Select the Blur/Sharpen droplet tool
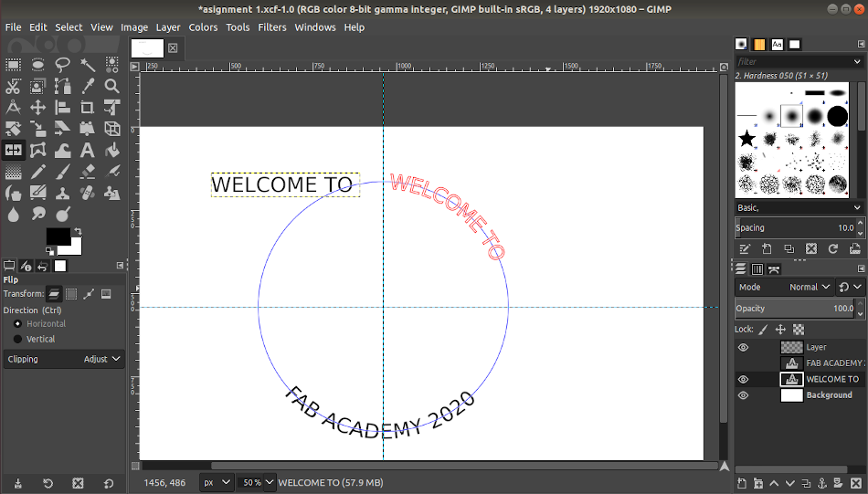This screenshot has width=868, height=494. coord(14,214)
